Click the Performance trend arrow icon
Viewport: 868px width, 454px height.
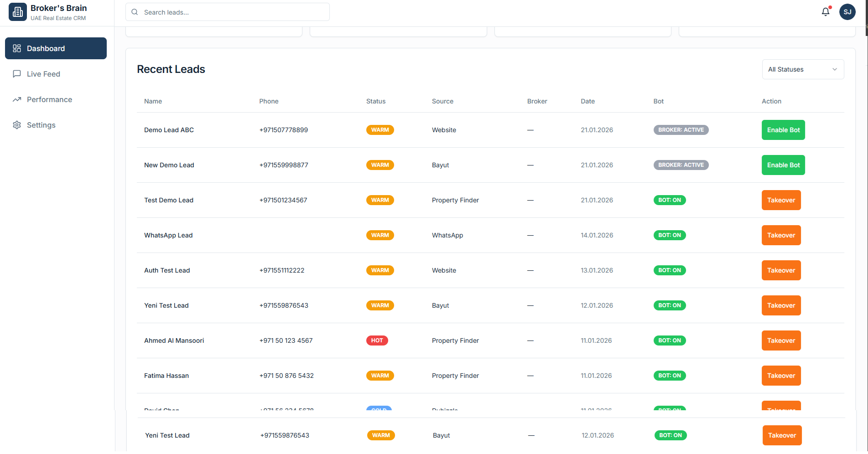click(17, 99)
